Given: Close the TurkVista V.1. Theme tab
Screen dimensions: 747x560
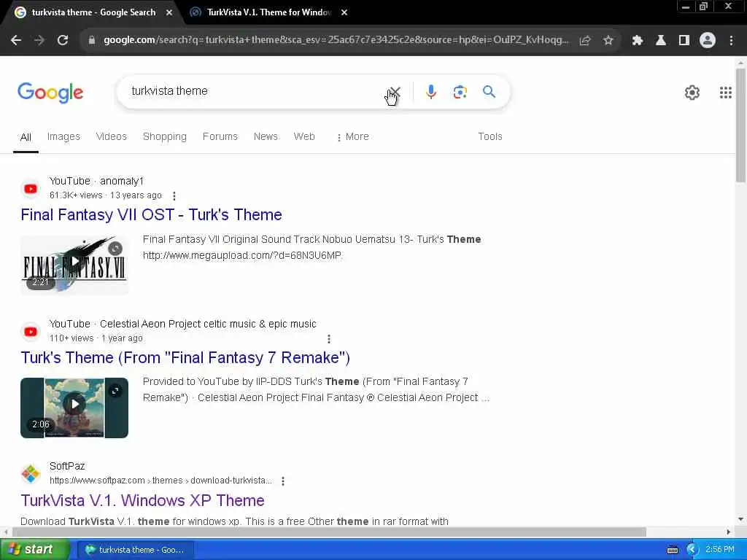Looking at the screenshot, I should click(x=344, y=13).
